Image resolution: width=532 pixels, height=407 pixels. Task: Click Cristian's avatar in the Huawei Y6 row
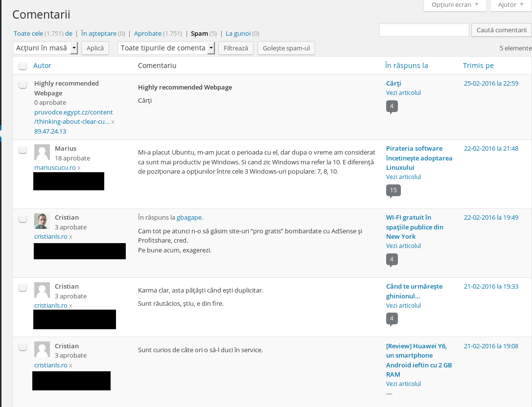pos(42,349)
